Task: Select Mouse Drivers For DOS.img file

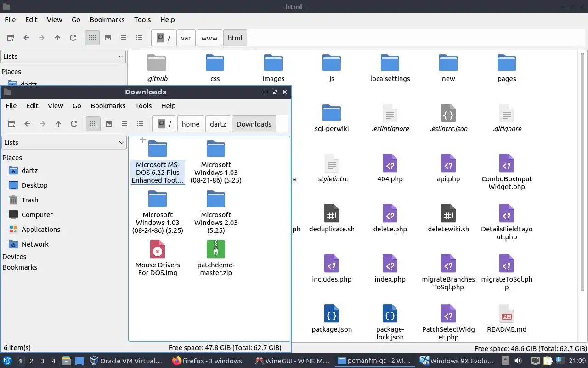Action: (158, 258)
